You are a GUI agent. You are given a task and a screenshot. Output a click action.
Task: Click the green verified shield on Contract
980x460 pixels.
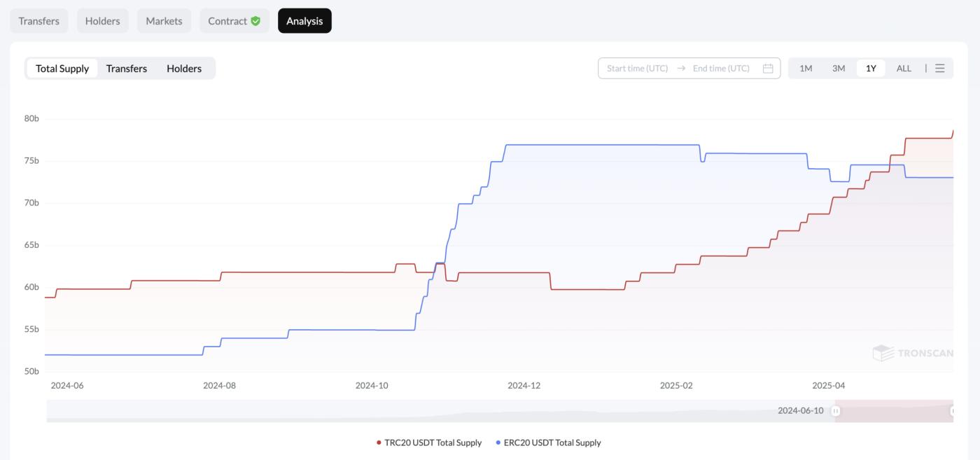point(255,21)
